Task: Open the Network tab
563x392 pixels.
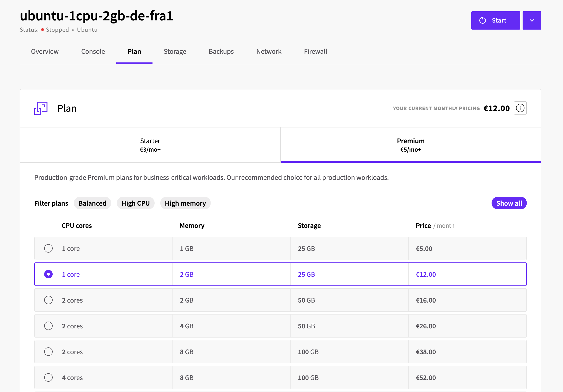Action: 269,51
